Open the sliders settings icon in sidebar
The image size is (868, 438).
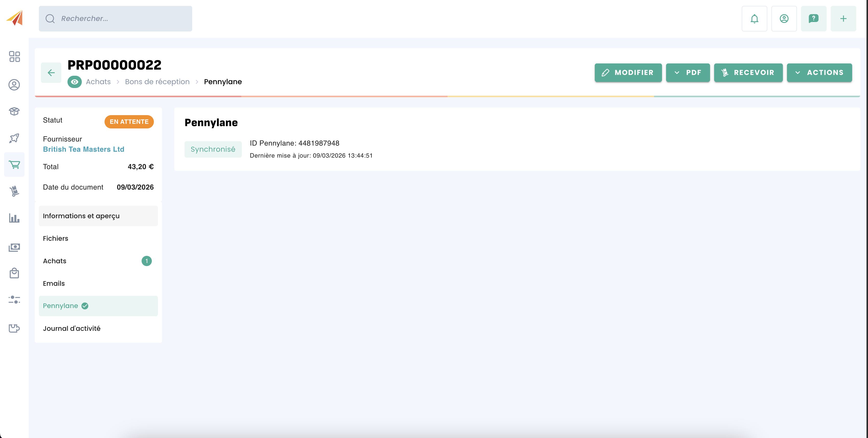(x=14, y=299)
